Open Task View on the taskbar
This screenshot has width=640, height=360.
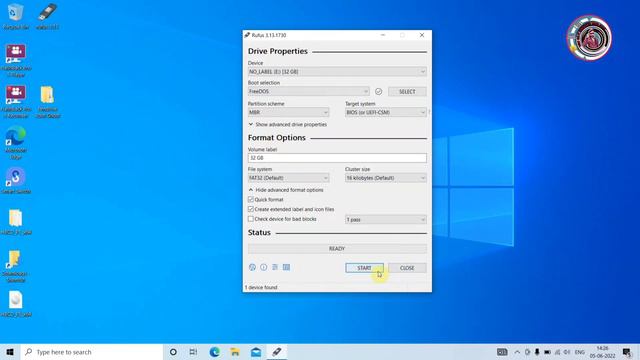point(193,352)
